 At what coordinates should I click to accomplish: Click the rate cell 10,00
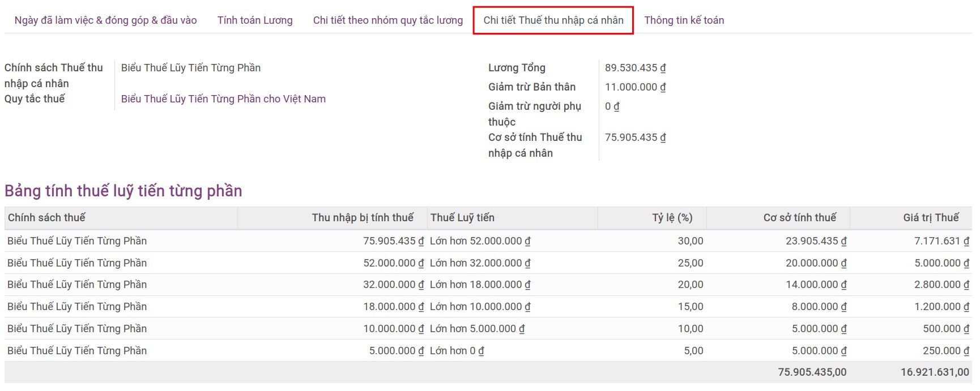[x=691, y=329]
